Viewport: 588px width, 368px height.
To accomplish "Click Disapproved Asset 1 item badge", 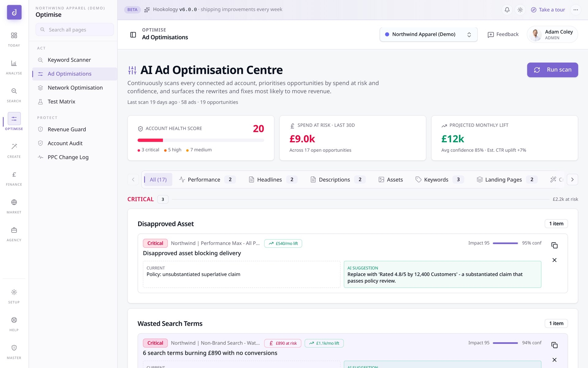I will click(x=556, y=224).
